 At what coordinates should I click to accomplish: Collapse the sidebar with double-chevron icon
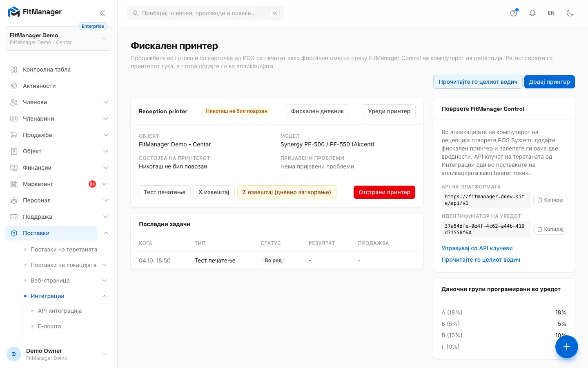(102, 13)
